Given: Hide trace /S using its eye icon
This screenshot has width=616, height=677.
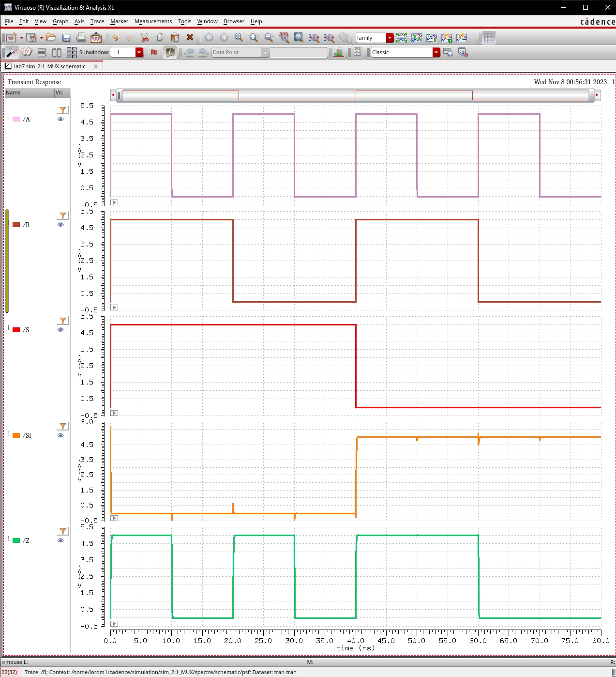Looking at the screenshot, I should coord(60,330).
